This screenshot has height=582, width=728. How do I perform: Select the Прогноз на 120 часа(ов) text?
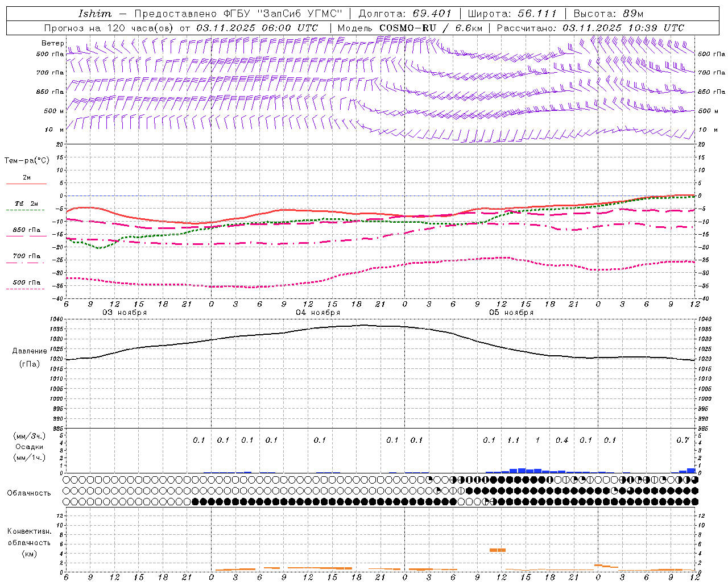coord(110,28)
